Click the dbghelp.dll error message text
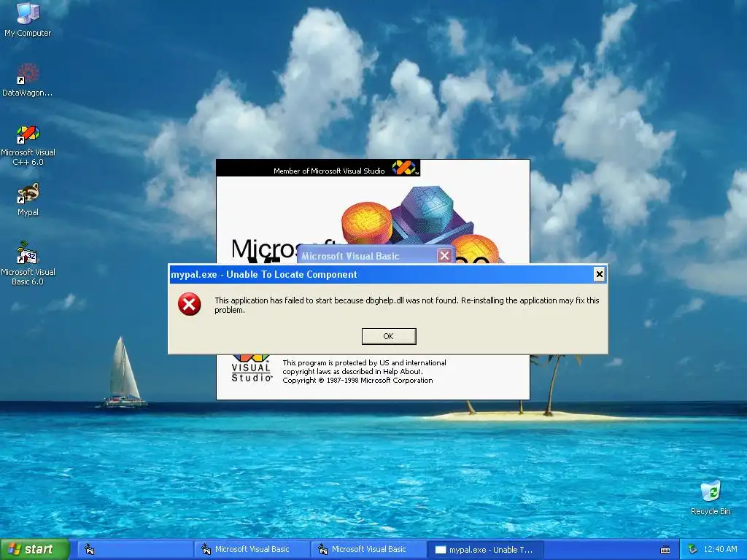Viewport: 747px width, 560px height. pos(407,305)
